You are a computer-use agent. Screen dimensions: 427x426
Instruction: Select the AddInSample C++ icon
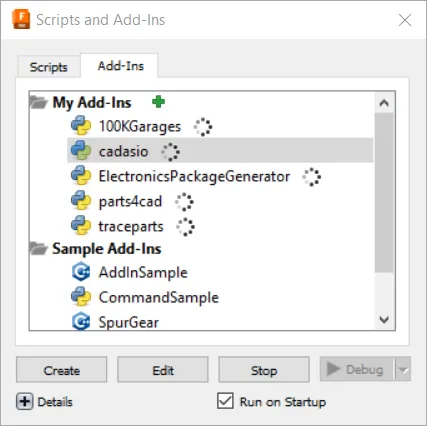(x=81, y=272)
